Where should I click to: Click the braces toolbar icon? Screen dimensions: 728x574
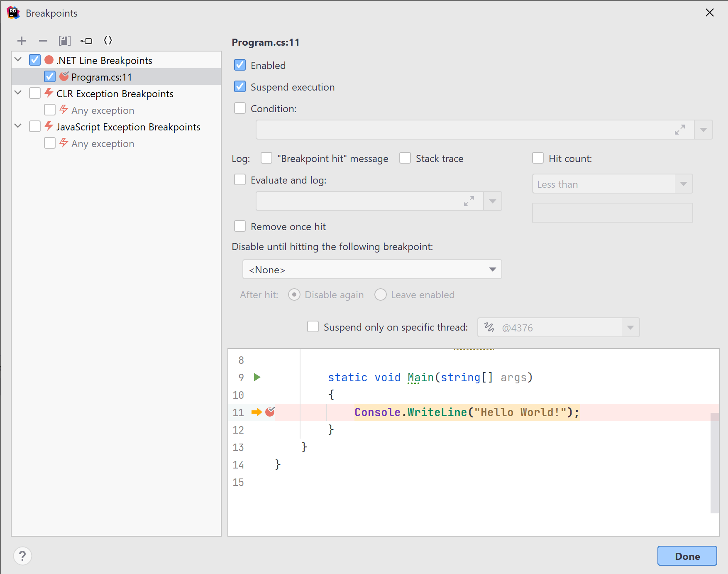coord(108,40)
